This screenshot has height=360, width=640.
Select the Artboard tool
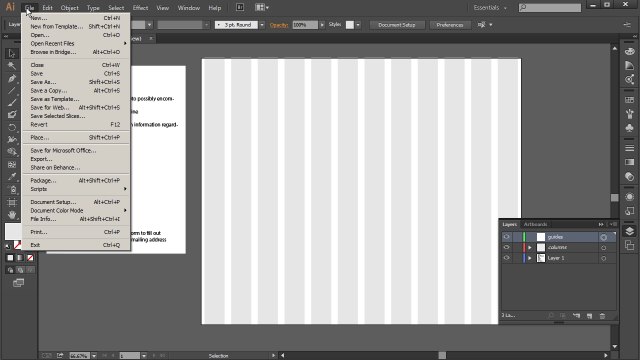(12, 202)
